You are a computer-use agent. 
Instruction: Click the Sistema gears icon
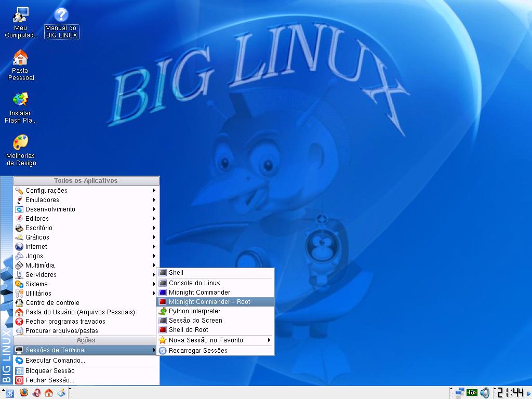click(x=19, y=284)
